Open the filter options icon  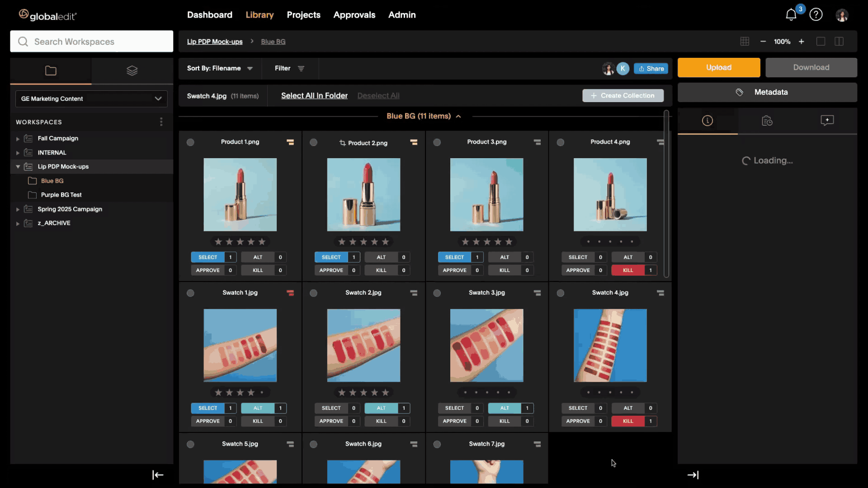(301, 69)
